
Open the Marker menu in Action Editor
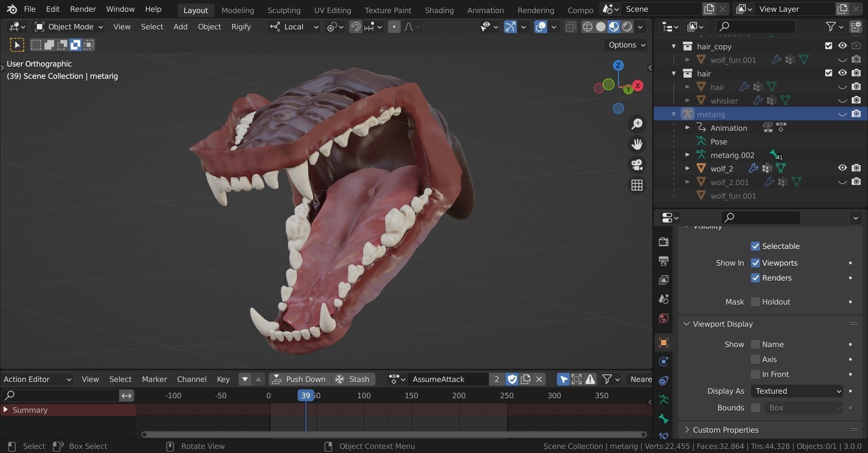154,379
